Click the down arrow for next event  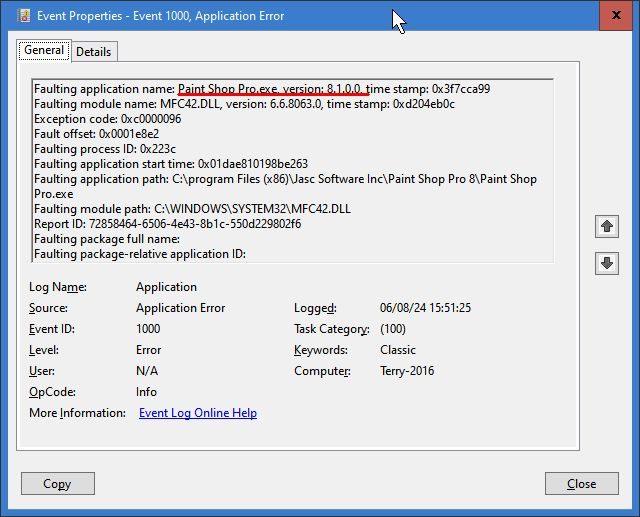click(607, 263)
